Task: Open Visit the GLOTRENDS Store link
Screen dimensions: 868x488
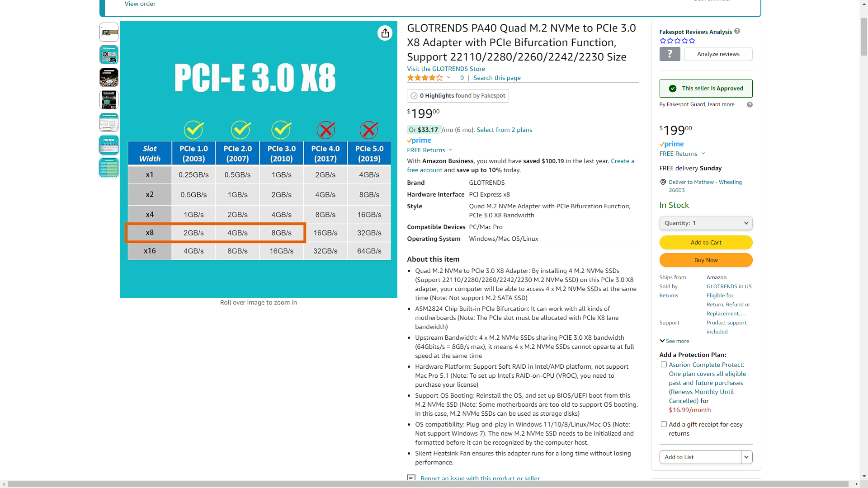Action: pyautogui.click(x=446, y=69)
